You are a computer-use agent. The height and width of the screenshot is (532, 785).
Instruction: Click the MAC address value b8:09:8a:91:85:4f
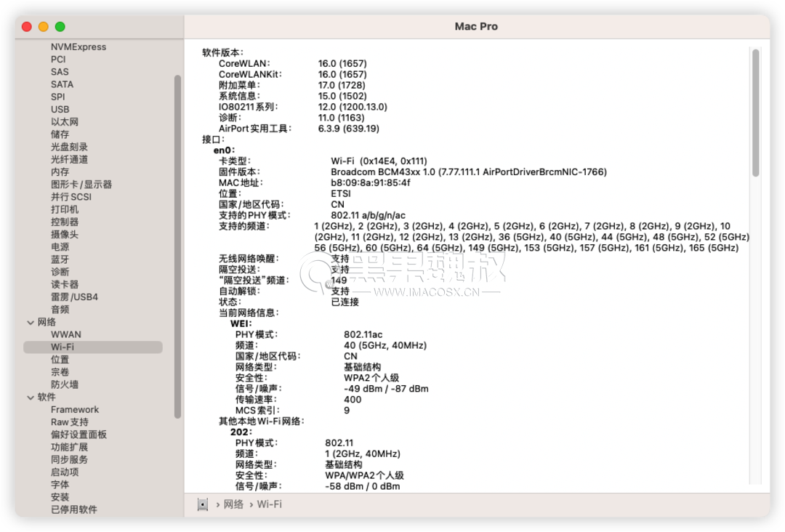371,183
